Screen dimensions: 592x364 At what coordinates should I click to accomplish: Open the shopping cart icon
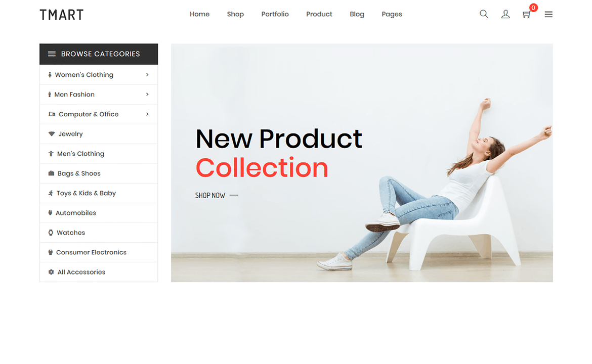(x=526, y=14)
